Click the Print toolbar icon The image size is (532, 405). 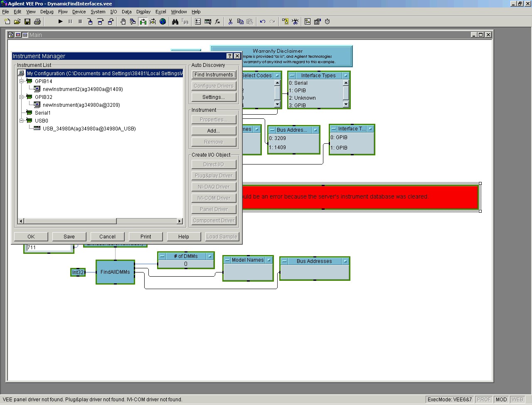point(37,22)
